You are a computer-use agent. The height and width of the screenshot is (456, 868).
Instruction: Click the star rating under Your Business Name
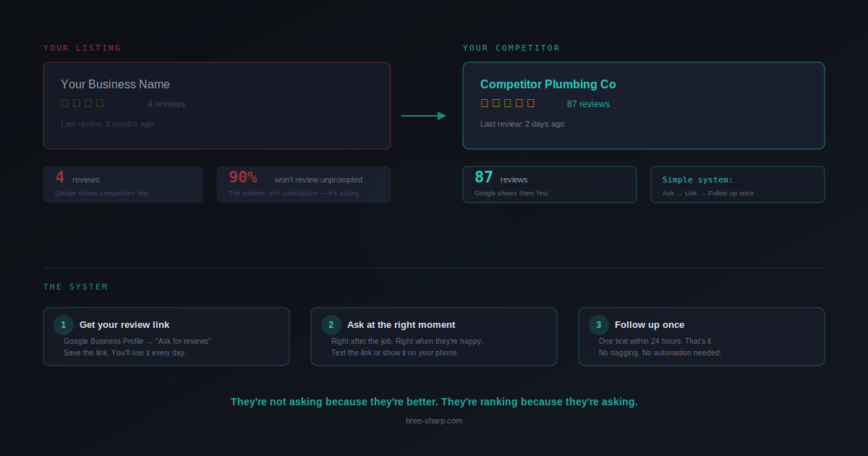point(82,104)
